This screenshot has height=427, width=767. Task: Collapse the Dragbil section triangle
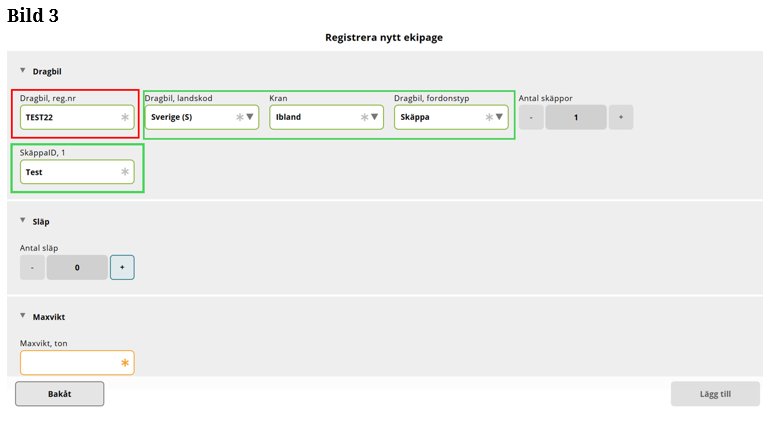[23, 71]
